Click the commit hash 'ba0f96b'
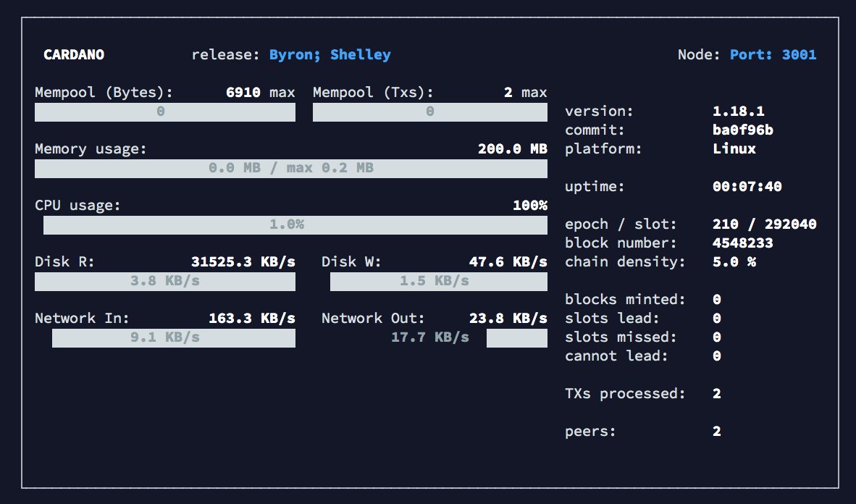The width and height of the screenshot is (856, 504). click(743, 130)
